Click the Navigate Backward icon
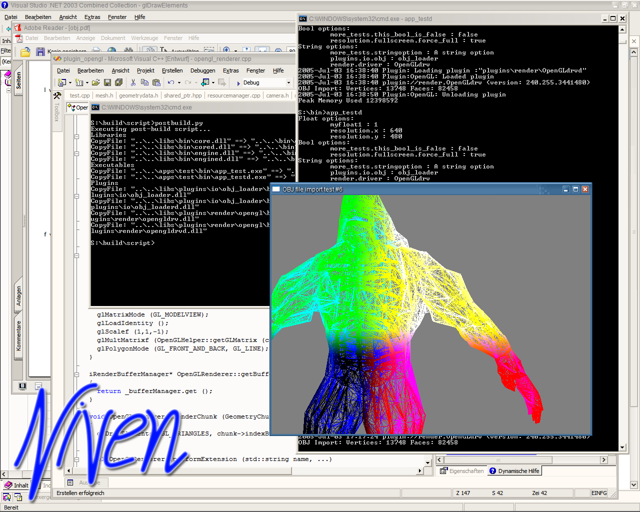 coord(205,82)
